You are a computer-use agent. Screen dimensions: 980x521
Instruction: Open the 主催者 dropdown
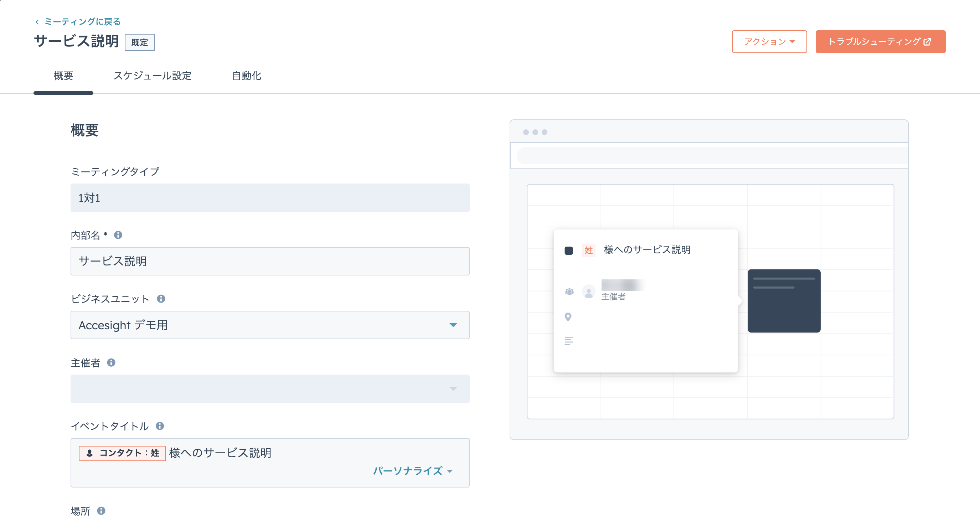pyautogui.click(x=270, y=388)
